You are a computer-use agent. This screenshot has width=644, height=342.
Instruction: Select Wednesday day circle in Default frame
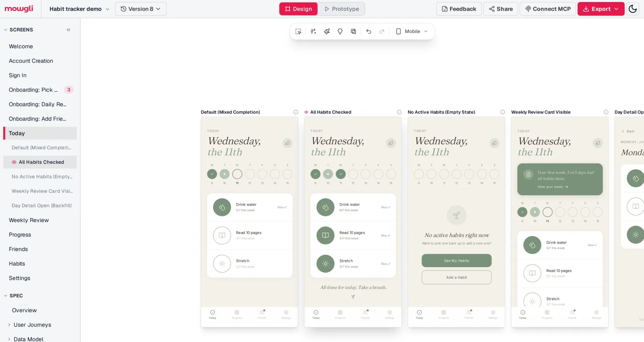click(237, 174)
